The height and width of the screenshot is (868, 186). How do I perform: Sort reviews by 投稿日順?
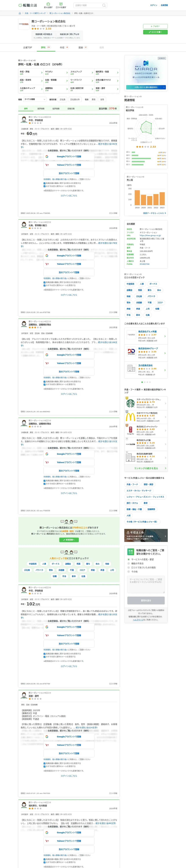click(x=71, y=108)
